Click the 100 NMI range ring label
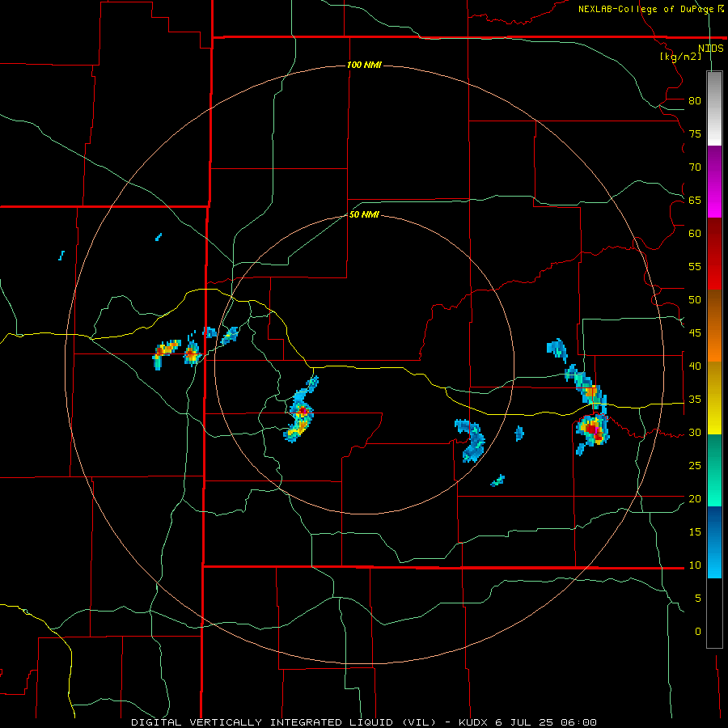728x728 pixels. (x=364, y=65)
